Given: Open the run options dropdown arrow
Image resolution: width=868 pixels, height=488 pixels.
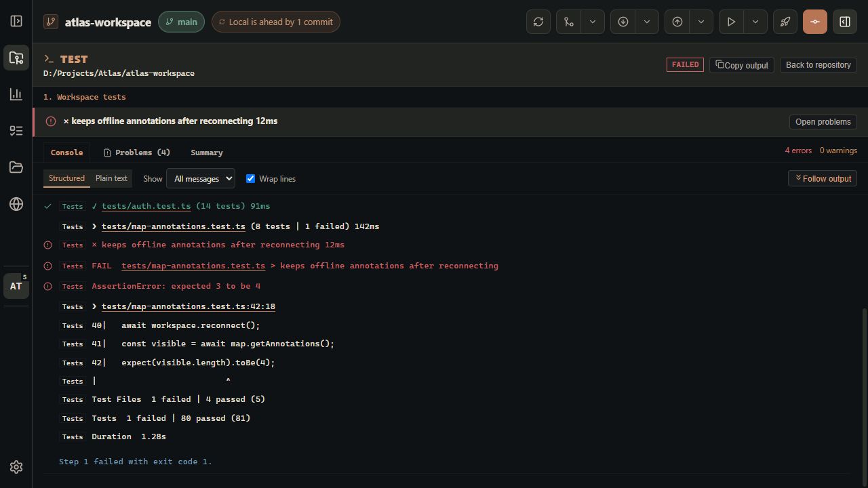Looking at the screenshot, I should click(x=755, y=22).
